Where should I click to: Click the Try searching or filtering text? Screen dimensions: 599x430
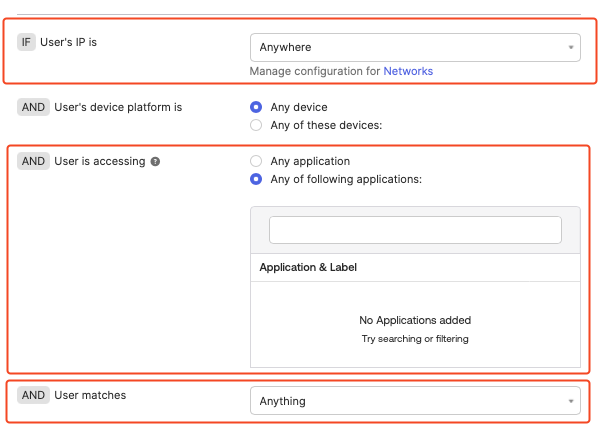click(x=415, y=339)
